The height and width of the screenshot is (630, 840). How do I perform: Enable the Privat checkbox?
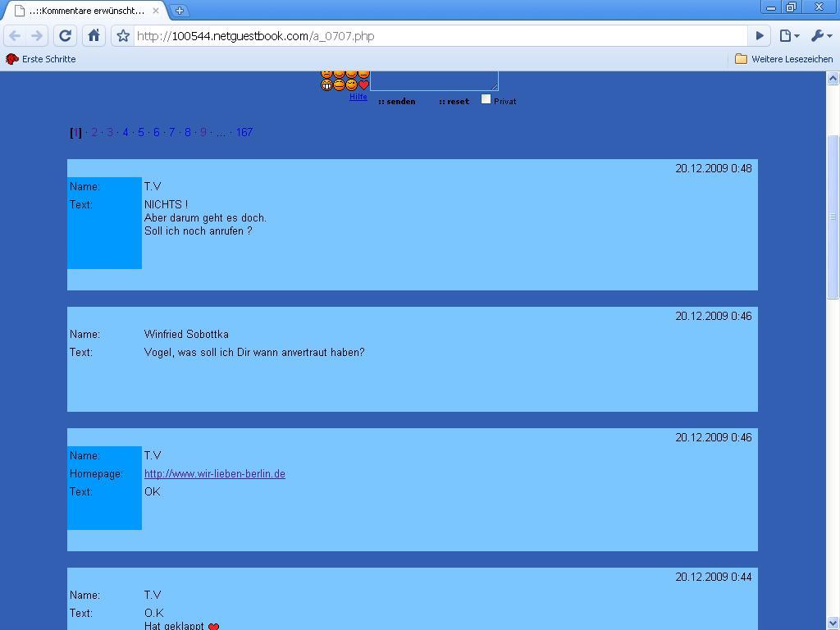(486, 99)
